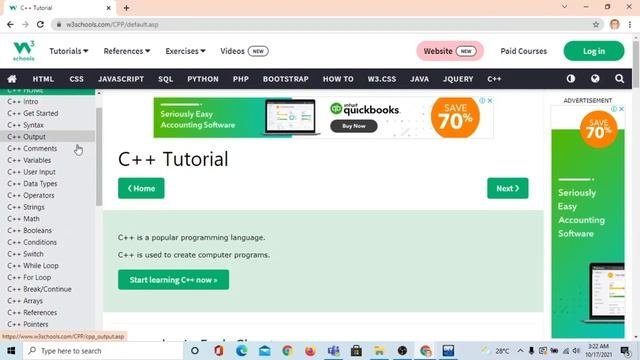Open the search magnifier in the navbar
640x360 pixels.
pyautogui.click(x=619, y=79)
